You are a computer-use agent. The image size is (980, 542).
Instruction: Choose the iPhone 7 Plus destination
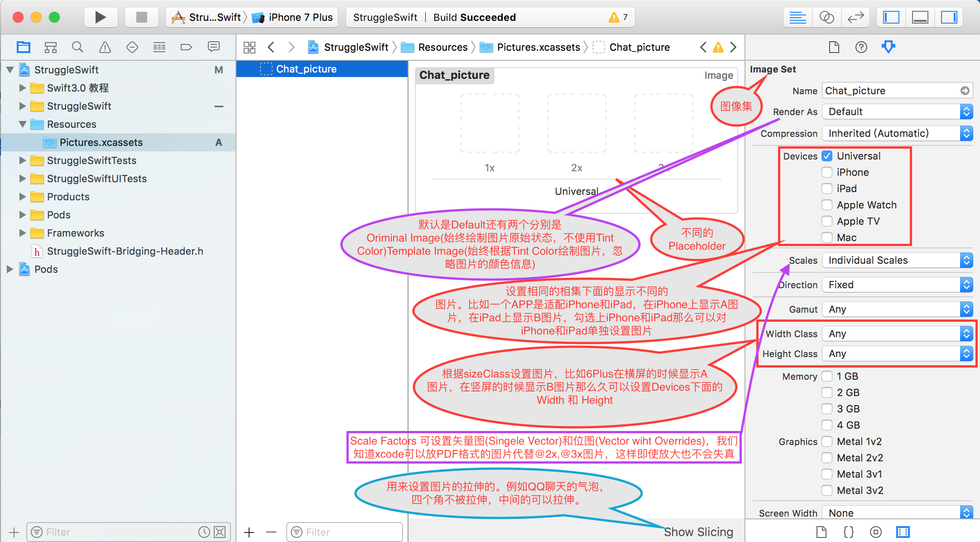tap(293, 17)
